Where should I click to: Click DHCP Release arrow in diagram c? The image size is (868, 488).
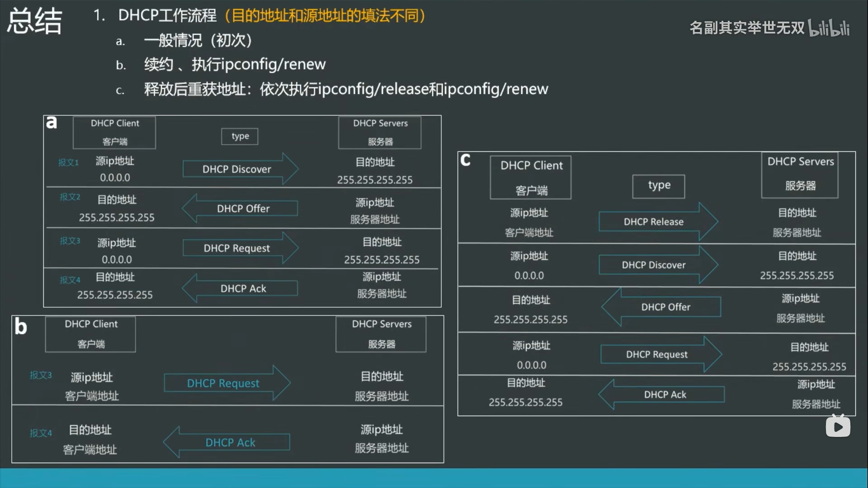[654, 221]
